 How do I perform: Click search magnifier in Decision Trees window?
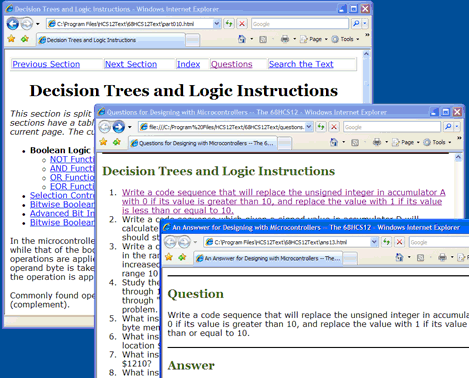[356, 23]
